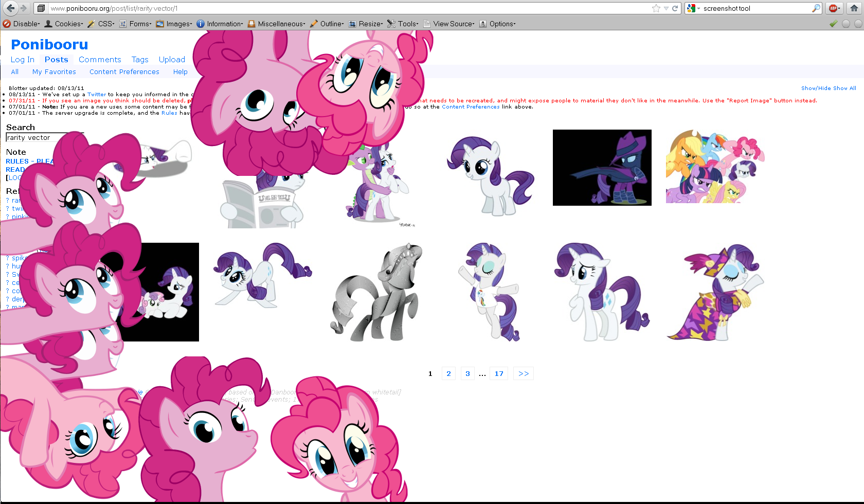Click the reload icon in address bar
Image resolution: width=864 pixels, height=504 pixels.
pyautogui.click(x=675, y=8)
